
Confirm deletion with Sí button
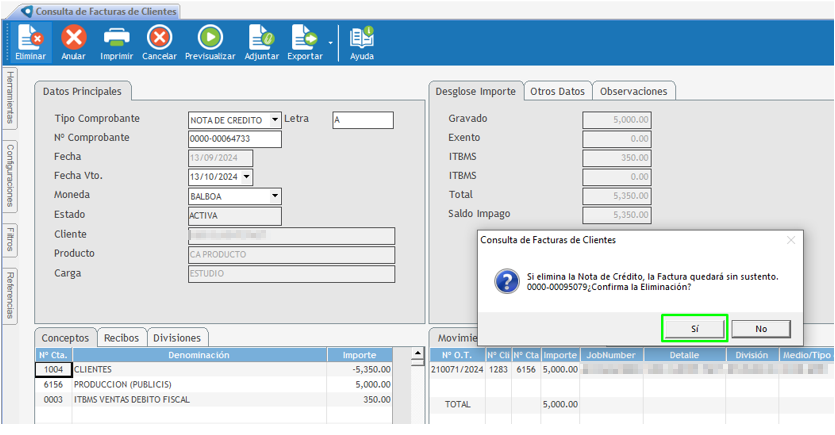click(x=694, y=328)
